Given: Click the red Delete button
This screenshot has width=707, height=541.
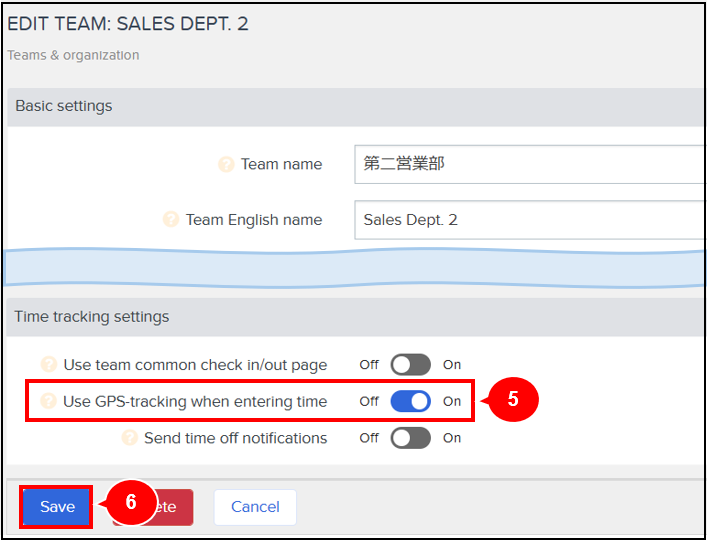Looking at the screenshot, I should coord(153,507).
